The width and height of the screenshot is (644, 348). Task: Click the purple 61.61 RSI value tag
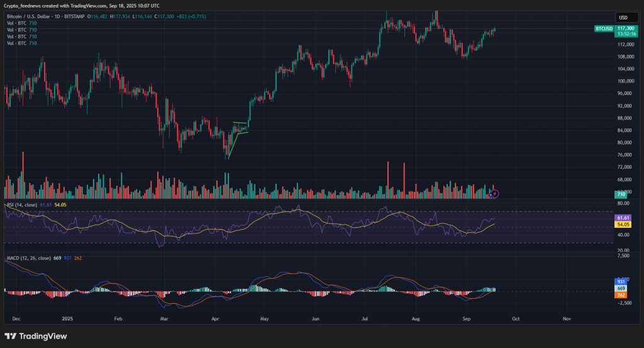coord(624,217)
